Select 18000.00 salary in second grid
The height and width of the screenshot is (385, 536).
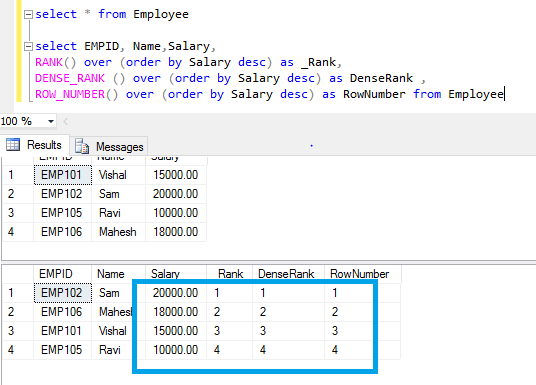pyautogui.click(x=176, y=312)
